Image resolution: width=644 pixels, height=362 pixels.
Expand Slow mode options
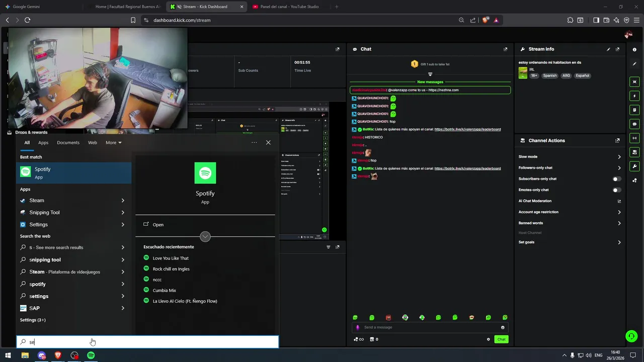coord(619,157)
